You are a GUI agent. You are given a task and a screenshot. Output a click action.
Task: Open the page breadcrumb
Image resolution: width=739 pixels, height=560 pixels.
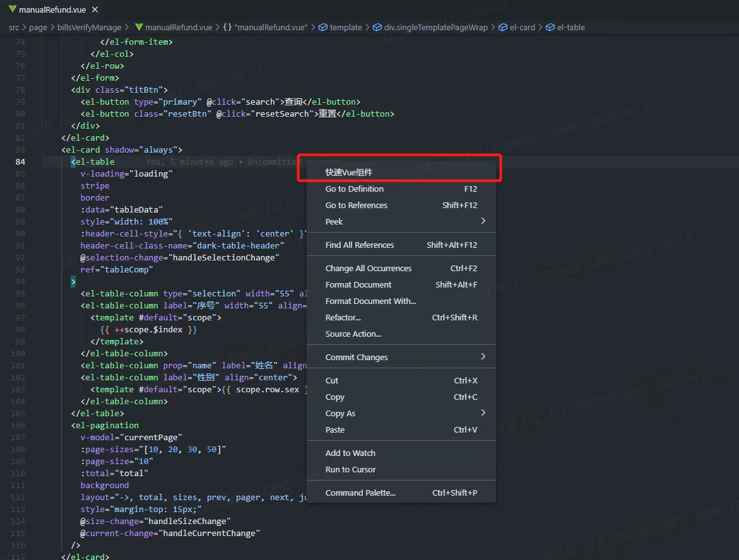38,27
